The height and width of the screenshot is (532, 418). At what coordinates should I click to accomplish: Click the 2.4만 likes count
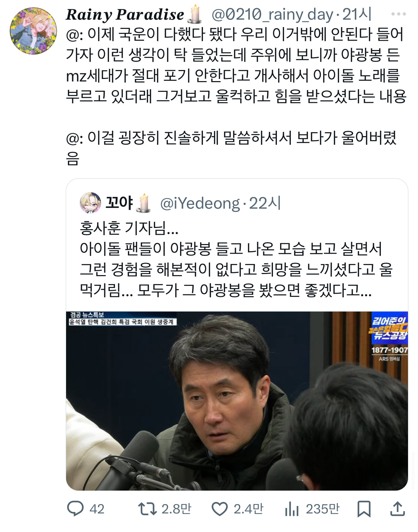249,509
